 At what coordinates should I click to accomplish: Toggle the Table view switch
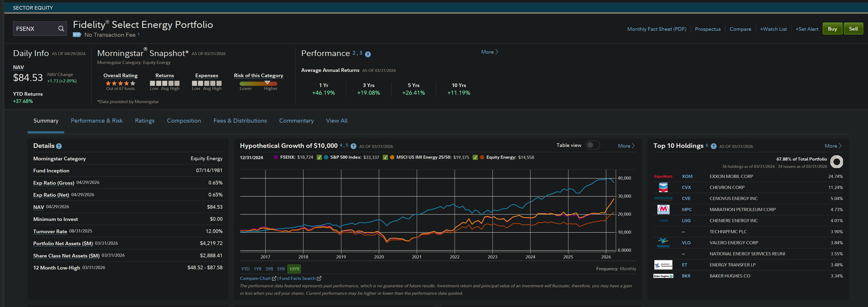click(x=593, y=145)
